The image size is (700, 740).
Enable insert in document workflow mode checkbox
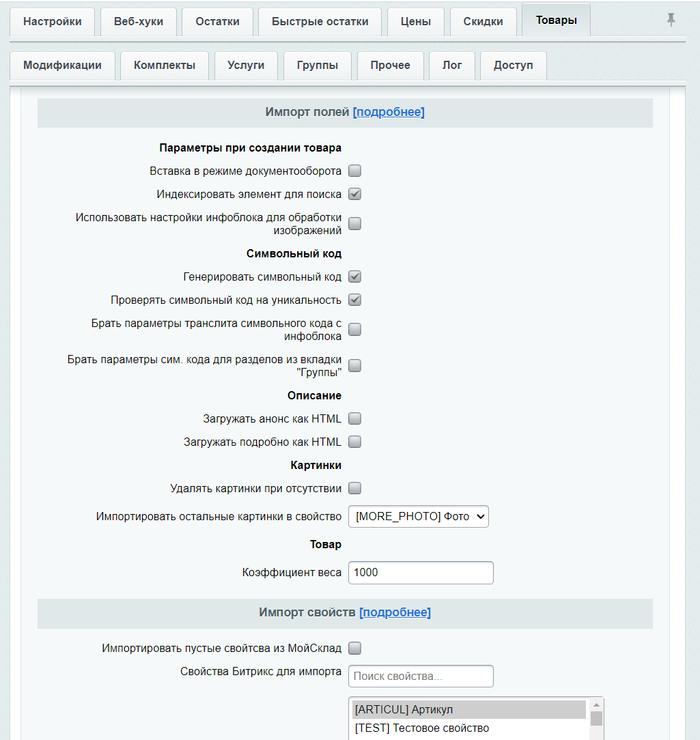[x=354, y=171]
